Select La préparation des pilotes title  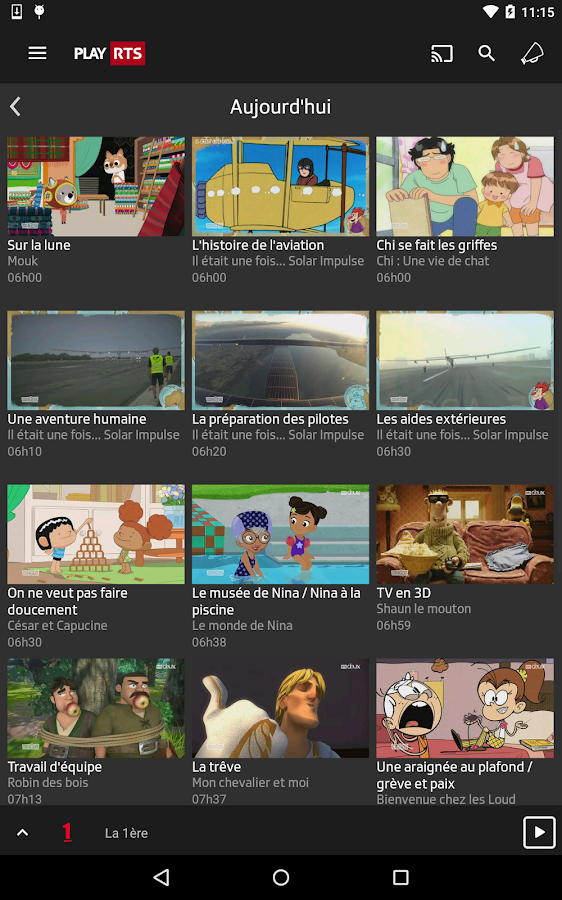tap(270, 419)
